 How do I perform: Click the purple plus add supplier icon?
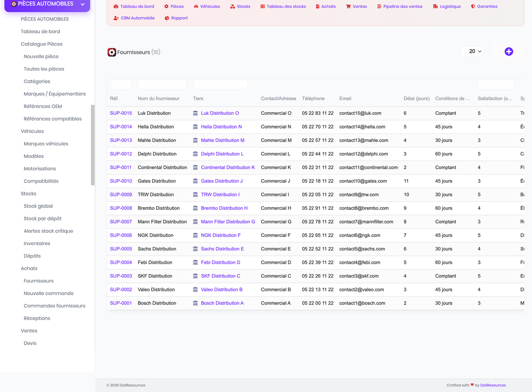(x=509, y=51)
